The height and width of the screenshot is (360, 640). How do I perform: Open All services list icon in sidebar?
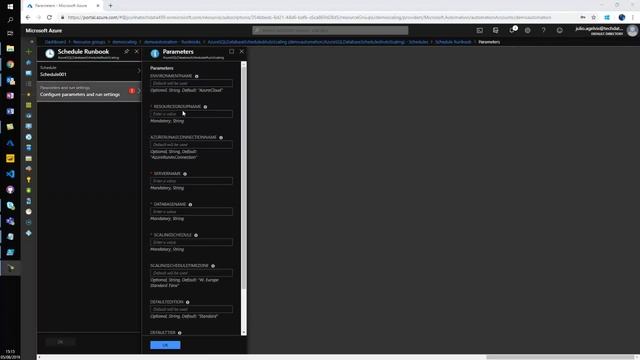(x=29, y=84)
